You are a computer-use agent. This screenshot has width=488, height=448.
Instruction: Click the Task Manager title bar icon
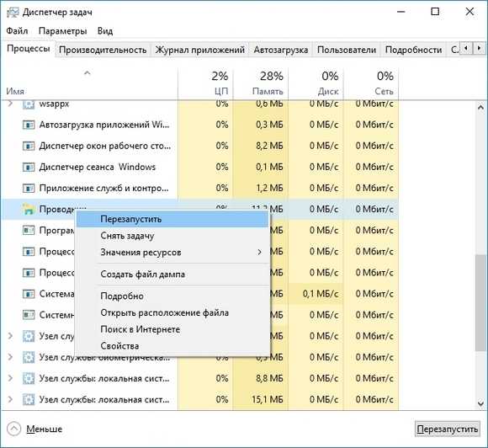[13, 12]
